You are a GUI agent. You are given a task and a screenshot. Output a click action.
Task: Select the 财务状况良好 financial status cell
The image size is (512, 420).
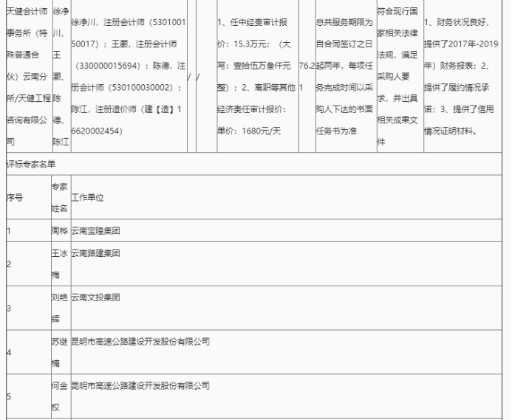(466, 76)
